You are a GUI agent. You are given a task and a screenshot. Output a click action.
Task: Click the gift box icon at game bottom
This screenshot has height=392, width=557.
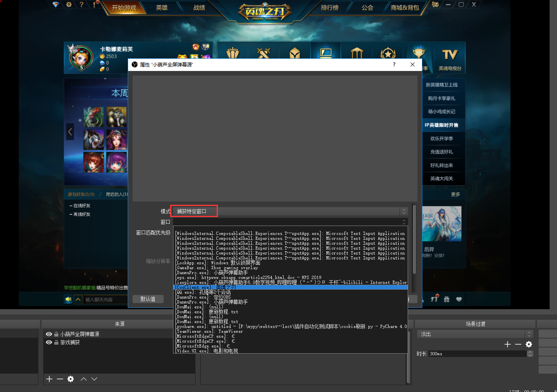tap(447, 299)
